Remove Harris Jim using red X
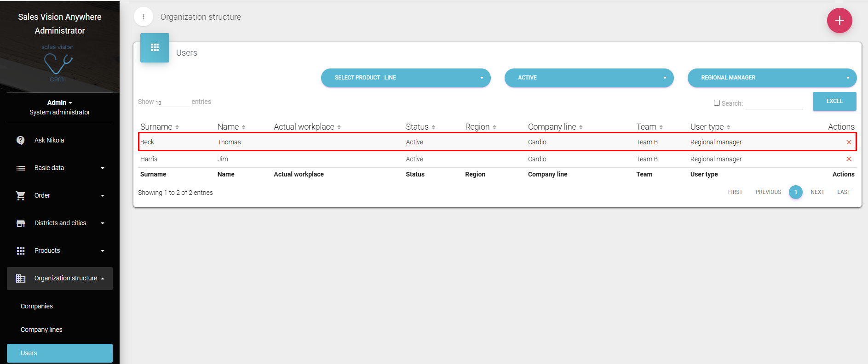Screen dimensions: 868x364 click(x=849, y=159)
